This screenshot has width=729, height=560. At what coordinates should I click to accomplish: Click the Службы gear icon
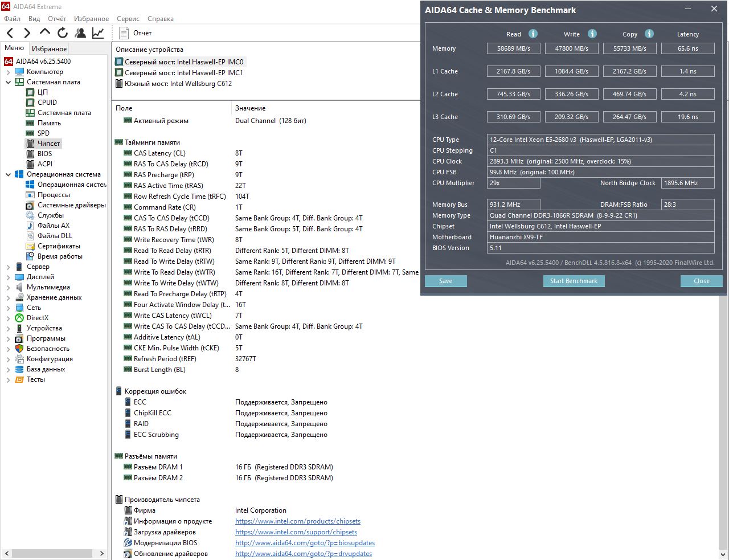tap(30, 215)
